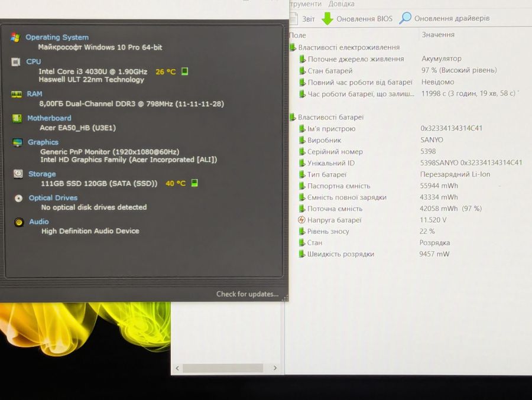The image size is (532, 400).
Task: Click the text Acer EA50_HB (U3E1)
Action: [77, 128]
